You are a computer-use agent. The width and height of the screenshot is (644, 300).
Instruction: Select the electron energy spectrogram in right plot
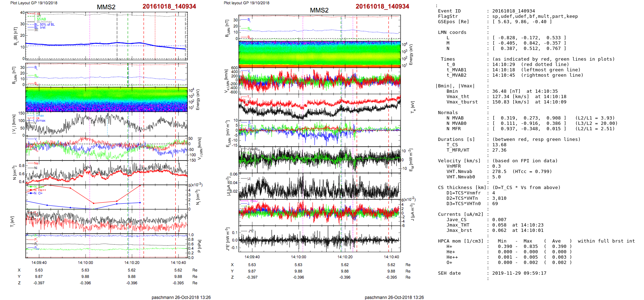point(319,54)
